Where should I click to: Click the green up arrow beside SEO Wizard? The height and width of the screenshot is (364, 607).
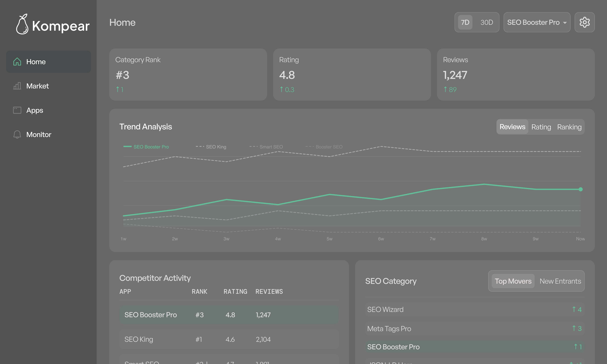(x=574, y=309)
